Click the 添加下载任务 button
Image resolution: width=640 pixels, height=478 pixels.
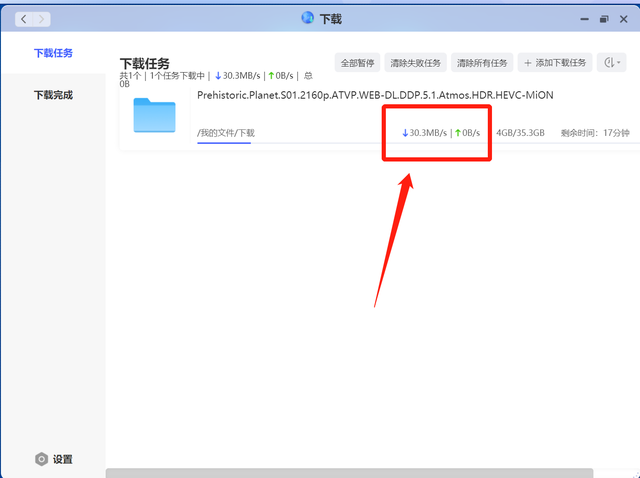pyautogui.click(x=555, y=63)
